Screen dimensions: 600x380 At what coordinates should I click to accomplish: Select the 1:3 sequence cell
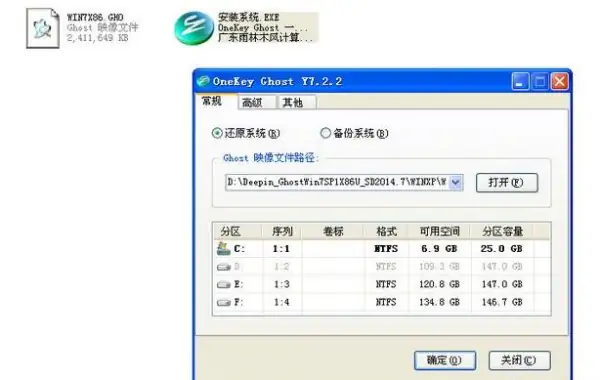tap(281, 284)
